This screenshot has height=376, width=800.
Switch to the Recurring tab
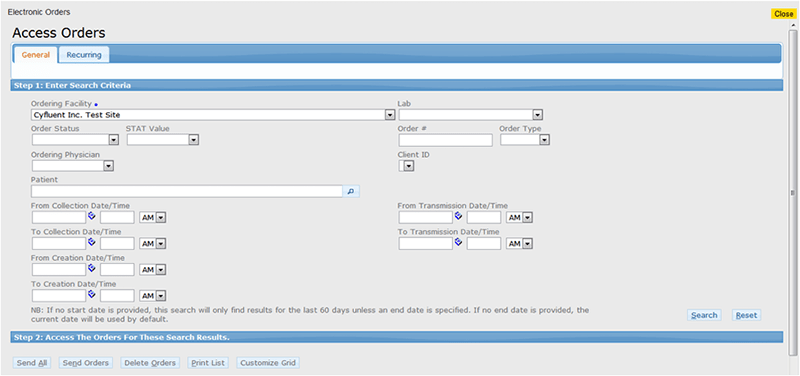pos(84,55)
